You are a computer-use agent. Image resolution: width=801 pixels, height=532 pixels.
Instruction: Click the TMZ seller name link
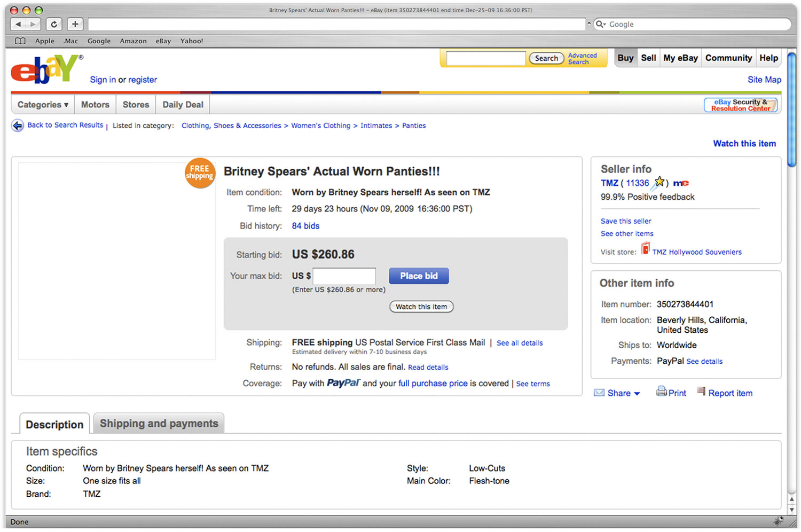609,183
